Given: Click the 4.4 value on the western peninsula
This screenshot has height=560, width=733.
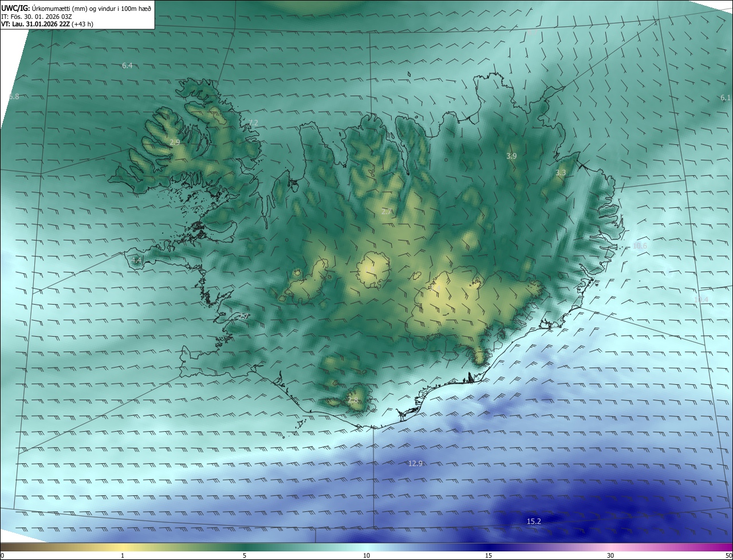Looking at the screenshot, I should [x=136, y=261].
